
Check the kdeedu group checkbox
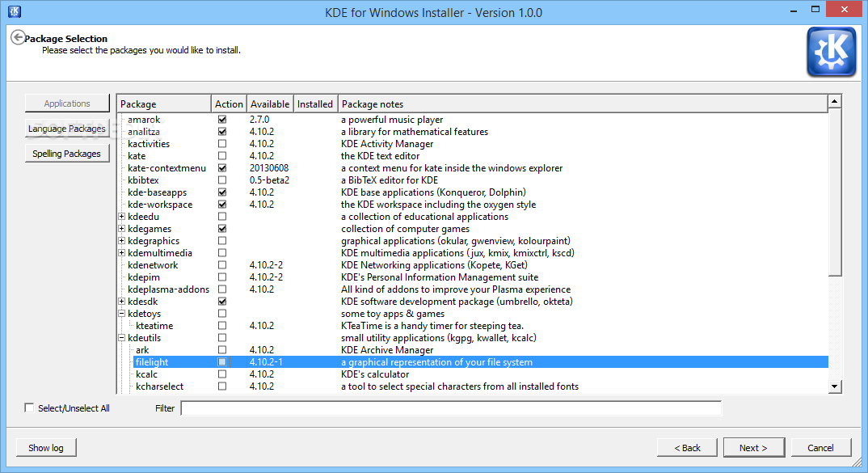[x=222, y=217]
